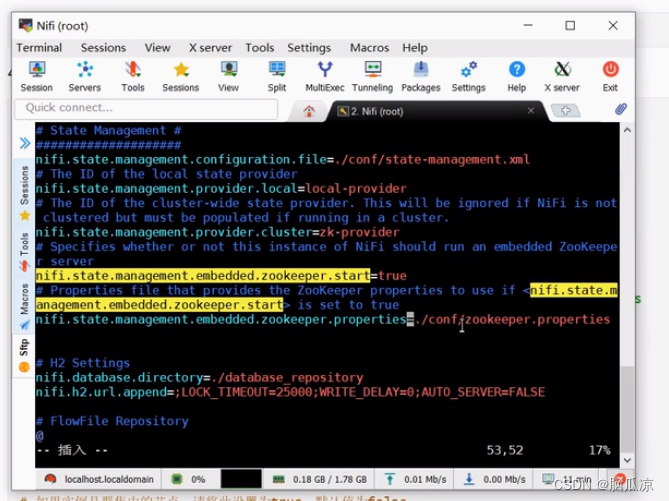Click the '17%' file position indicator
The width and height of the screenshot is (669, 501).
tap(599, 450)
